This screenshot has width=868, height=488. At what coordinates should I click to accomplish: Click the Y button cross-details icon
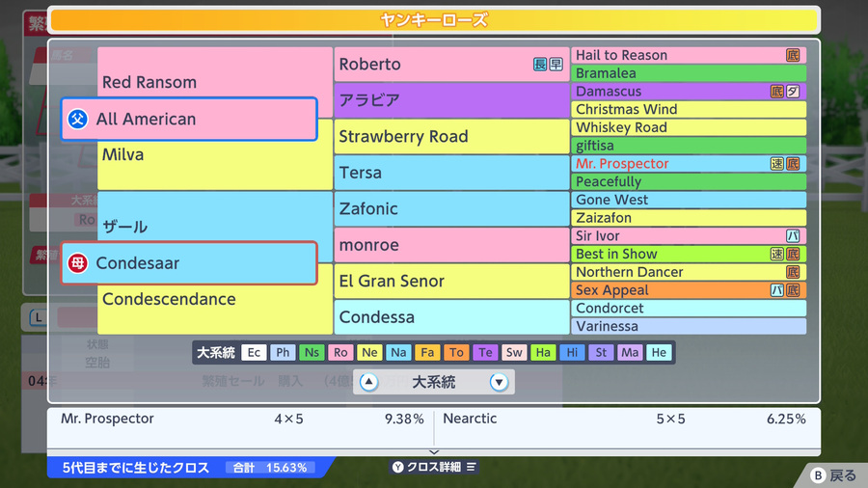398,467
